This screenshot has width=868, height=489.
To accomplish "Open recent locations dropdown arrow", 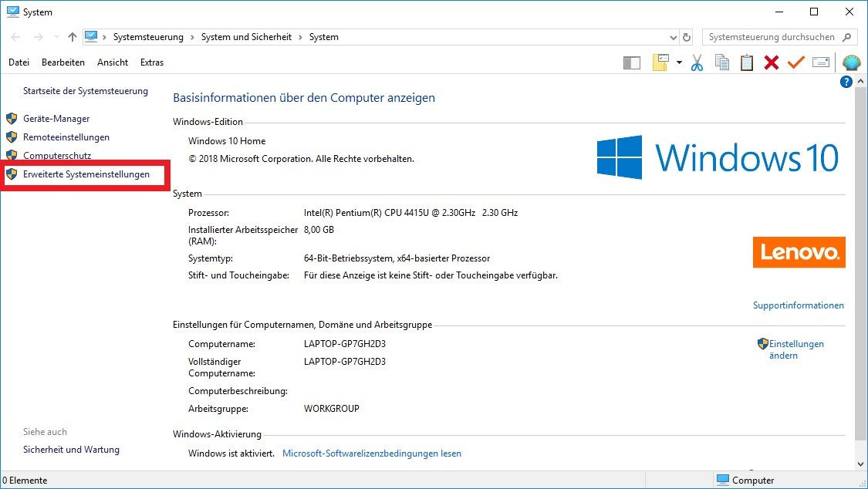I will [56, 37].
